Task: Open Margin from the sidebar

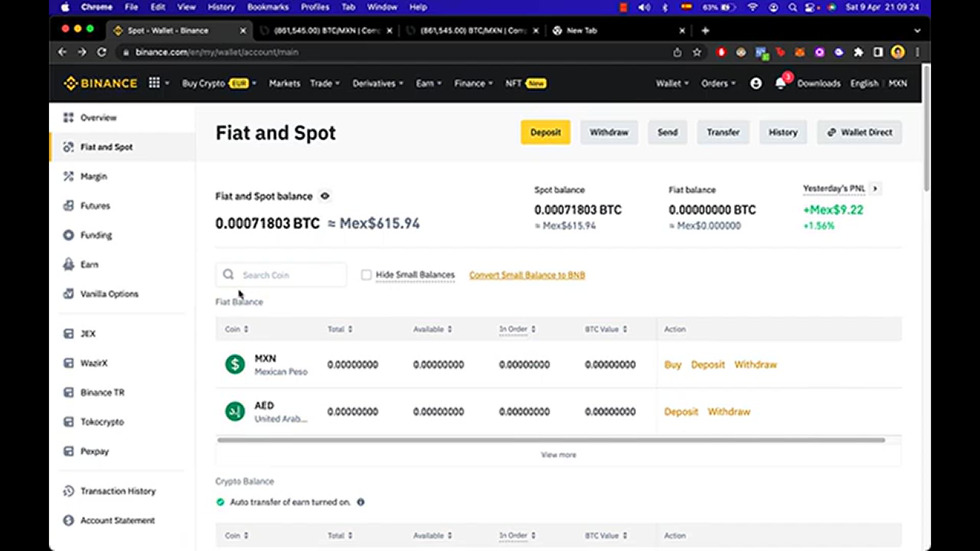Action: pos(94,177)
